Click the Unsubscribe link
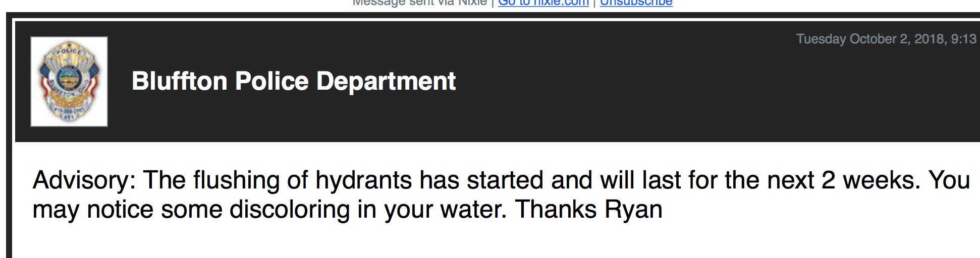The width and height of the screenshot is (980, 258). click(636, 3)
